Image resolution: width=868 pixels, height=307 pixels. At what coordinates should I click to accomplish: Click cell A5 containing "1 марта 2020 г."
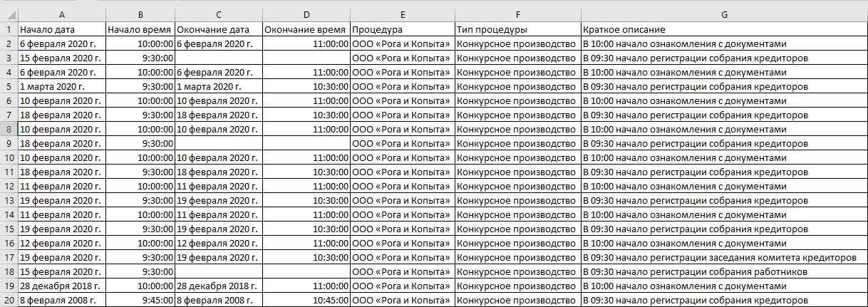(x=51, y=87)
